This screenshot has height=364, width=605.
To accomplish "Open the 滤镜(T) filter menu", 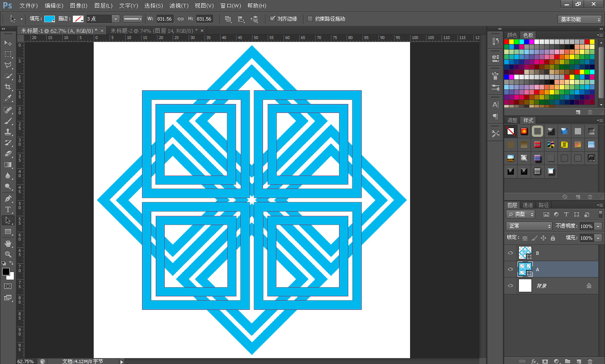I will (x=179, y=5).
